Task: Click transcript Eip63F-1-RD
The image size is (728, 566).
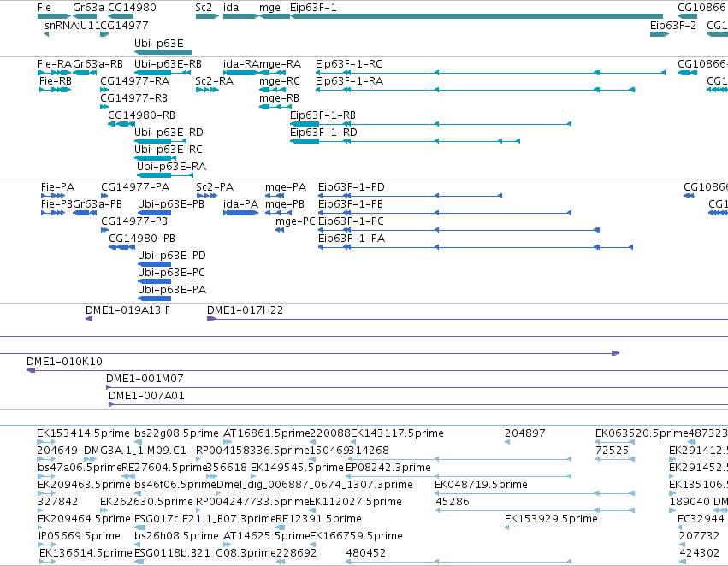Action: 405,141
